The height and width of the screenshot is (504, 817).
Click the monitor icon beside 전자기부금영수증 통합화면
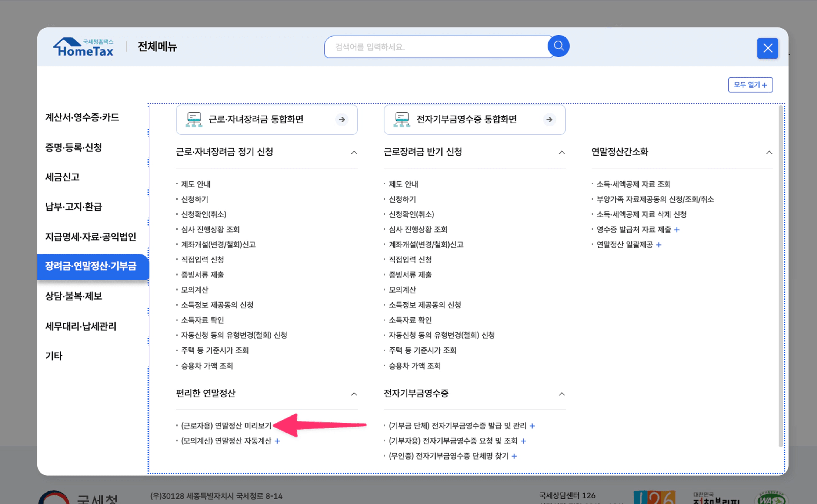pyautogui.click(x=402, y=120)
